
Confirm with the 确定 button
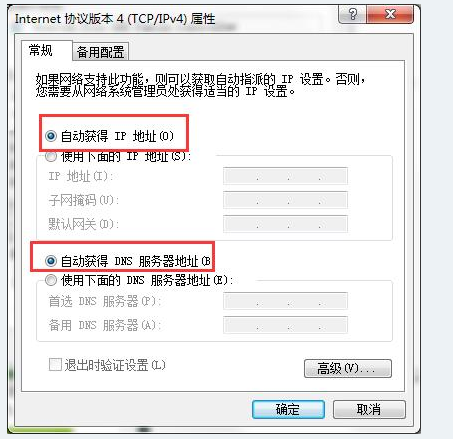(288, 409)
